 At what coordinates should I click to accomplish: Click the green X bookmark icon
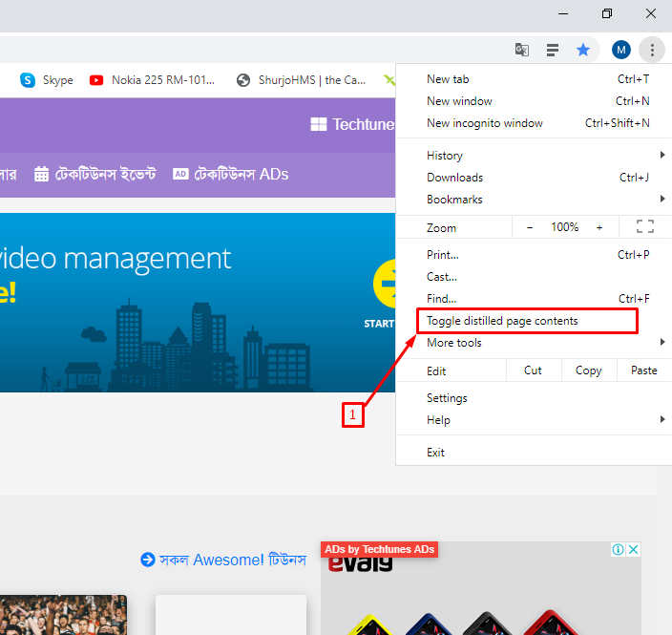tap(389, 80)
